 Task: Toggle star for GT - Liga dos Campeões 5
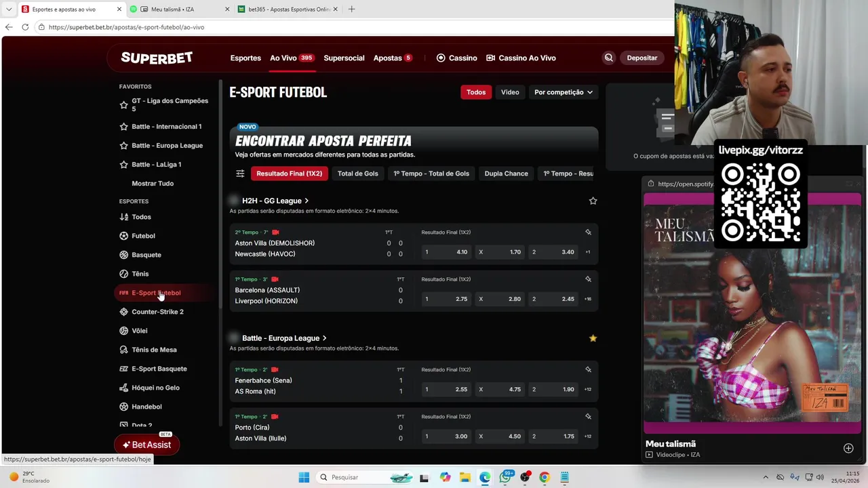(x=123, y=105)
